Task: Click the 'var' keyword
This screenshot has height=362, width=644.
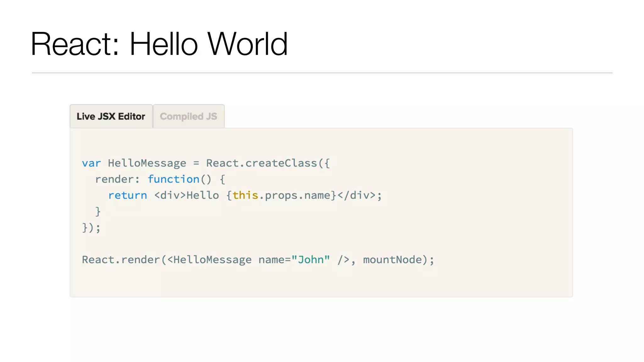Action: click(92, 163)
